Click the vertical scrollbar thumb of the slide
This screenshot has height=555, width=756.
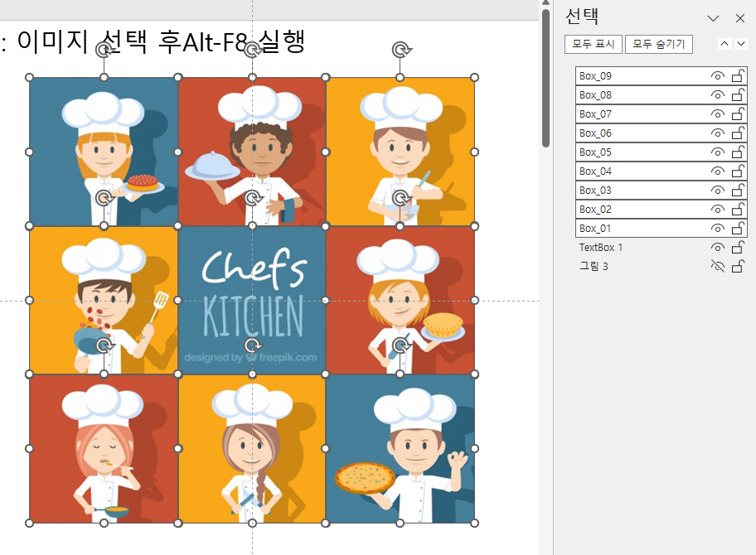pos(545,77)
